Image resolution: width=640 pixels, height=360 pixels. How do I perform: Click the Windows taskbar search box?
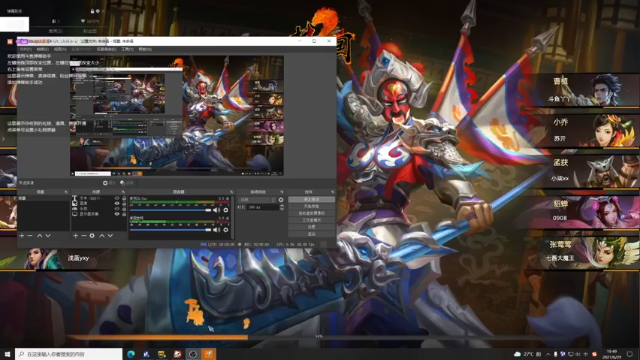pyautogui.click(x=69, y=354)
